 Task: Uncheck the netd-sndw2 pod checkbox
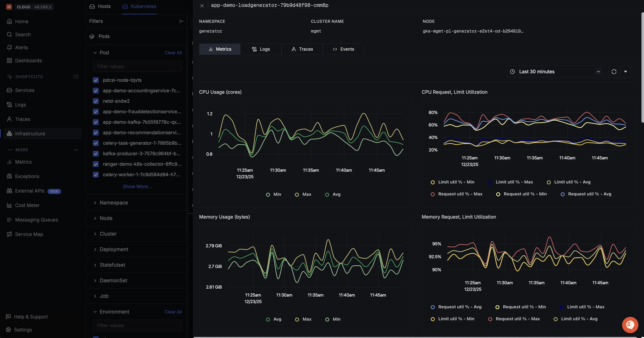point(96,101)
